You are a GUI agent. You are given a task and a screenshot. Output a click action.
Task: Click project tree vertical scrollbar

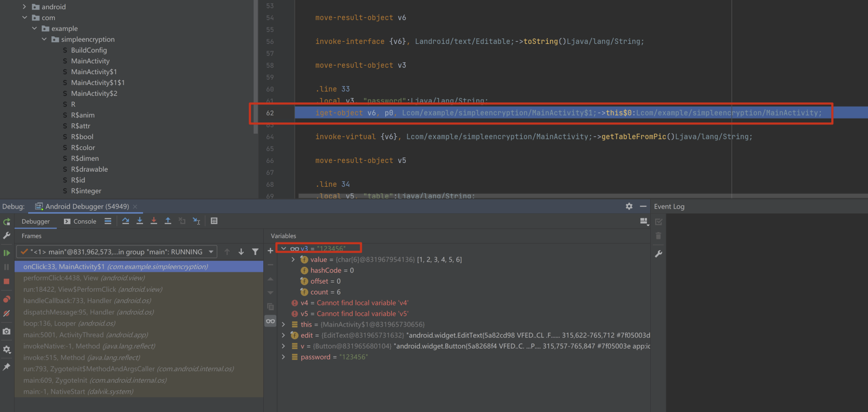click(255, 68)
